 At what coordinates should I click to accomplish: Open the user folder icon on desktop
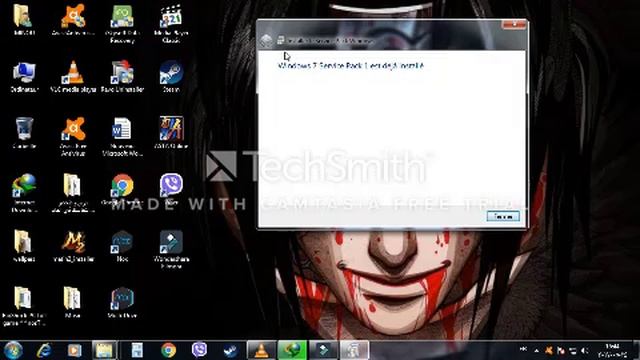[x=23, y=20]
